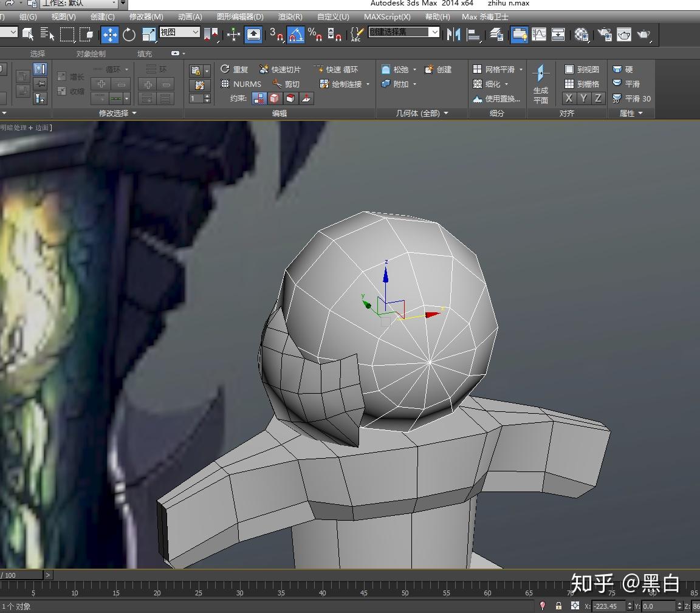Pick the rectangular selection region tool
Screen dimensions: 700x613
[x=67, y=35]
